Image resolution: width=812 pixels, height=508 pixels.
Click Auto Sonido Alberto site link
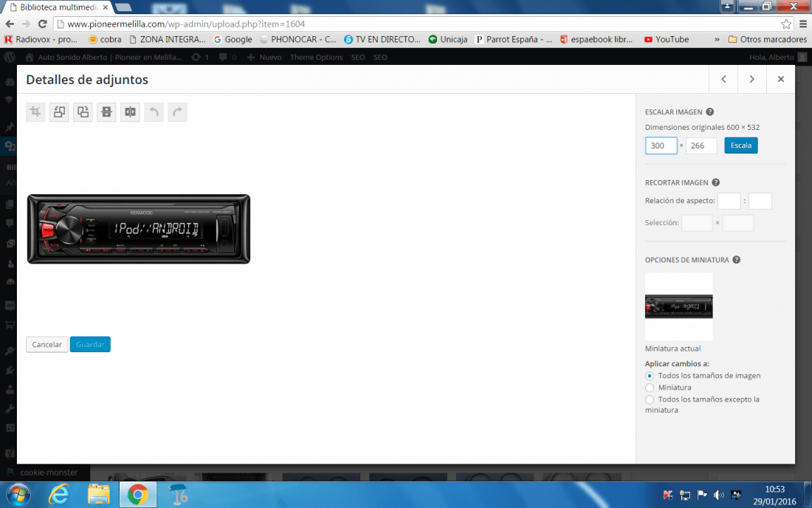(103, 57)
